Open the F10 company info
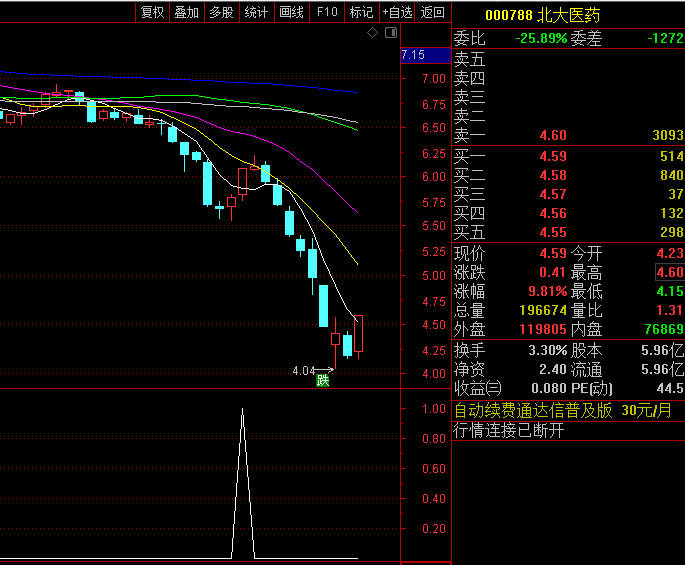 (x=327, y=12)
